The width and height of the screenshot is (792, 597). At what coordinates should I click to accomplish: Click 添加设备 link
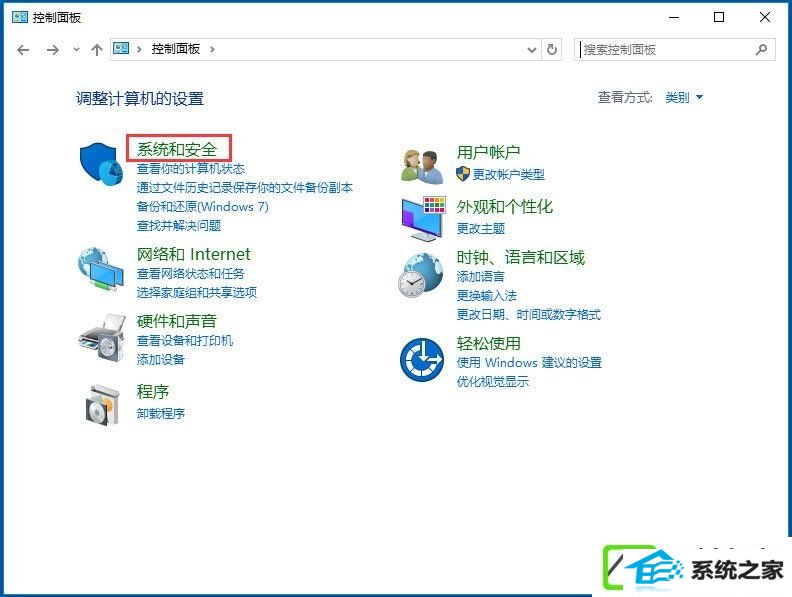click(x=161, y=360)
